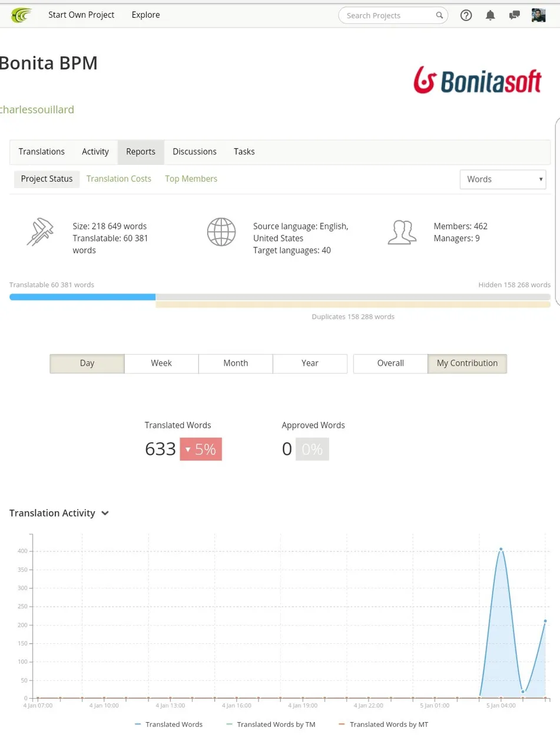The height and width of the screenshot is (754, 560).
Task: Click the '4 Jan 07:00' axis label
Action: [38, 705]
